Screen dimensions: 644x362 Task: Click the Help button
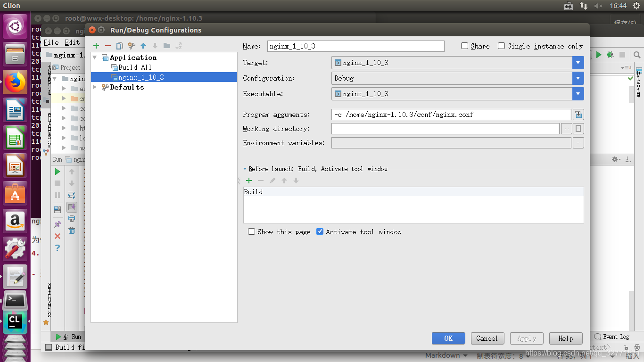click(566, 338)
